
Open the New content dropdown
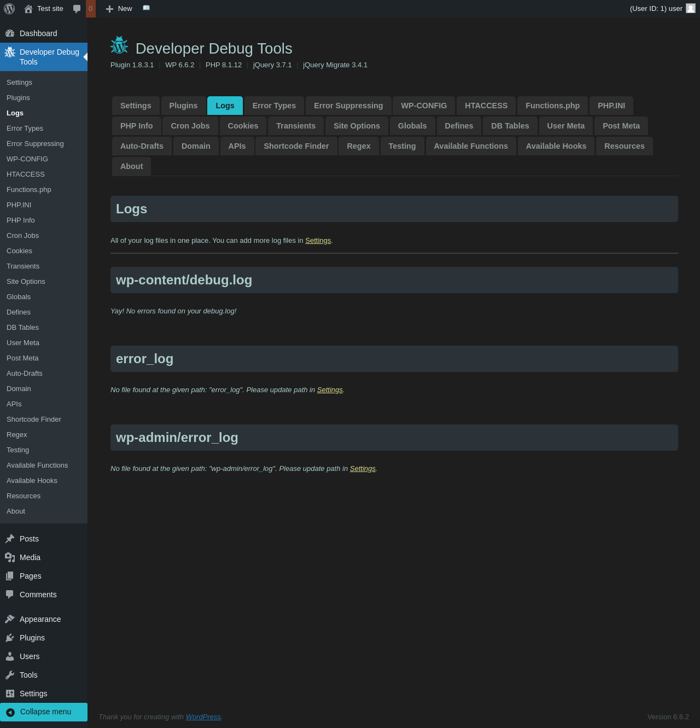[x=119, y=9]
